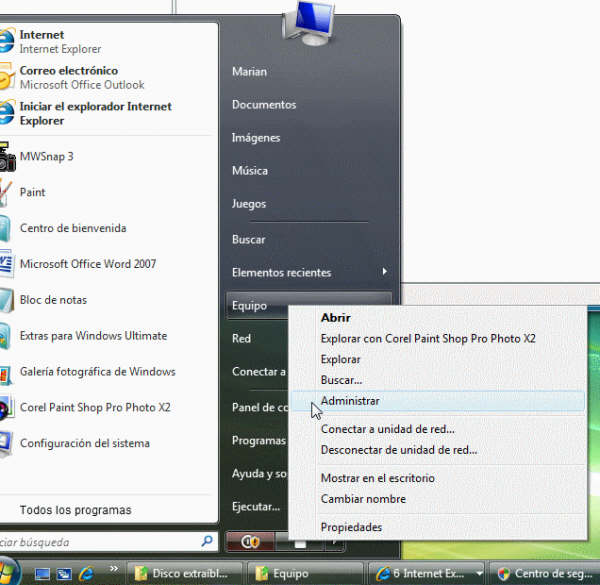Choose Explorar con Corel Paint Shop Pro Photo X2
The width and height of the screenshot is (600, 585).
[x=438, y=339]
